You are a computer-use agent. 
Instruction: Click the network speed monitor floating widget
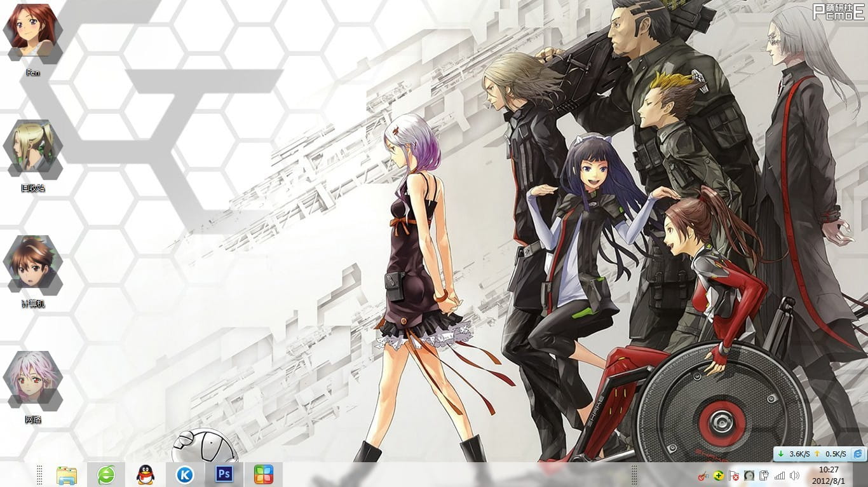(812, 454)
